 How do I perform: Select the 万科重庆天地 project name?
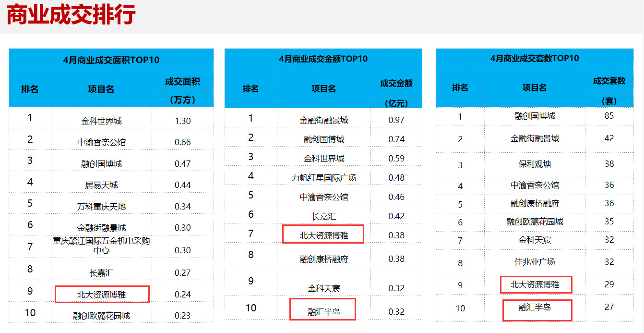[x=101, y=207]
